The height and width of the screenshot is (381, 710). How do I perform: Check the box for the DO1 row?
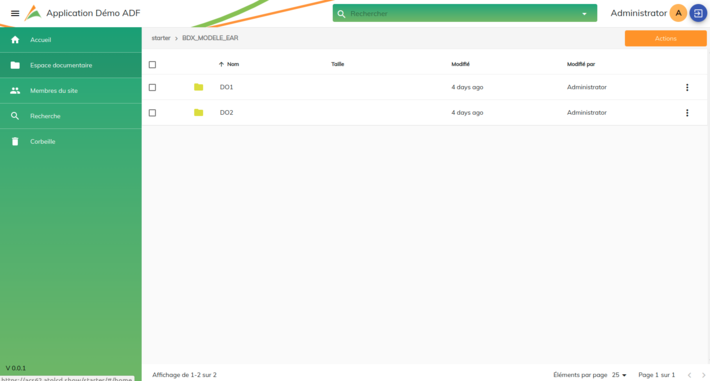coord(152,87)
